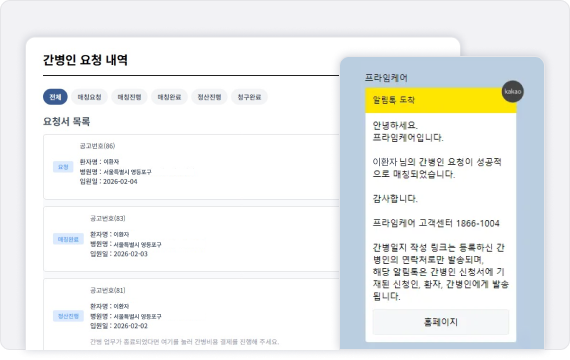Show the 매칭완료 filter tab
This screenshot has width=570, height=360.
[169, 97]
